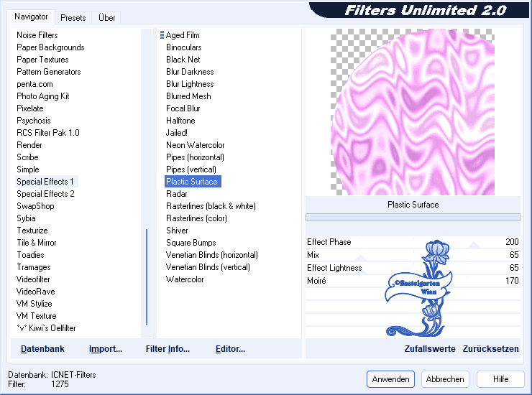Open the Special Effects 2 category

45,194
